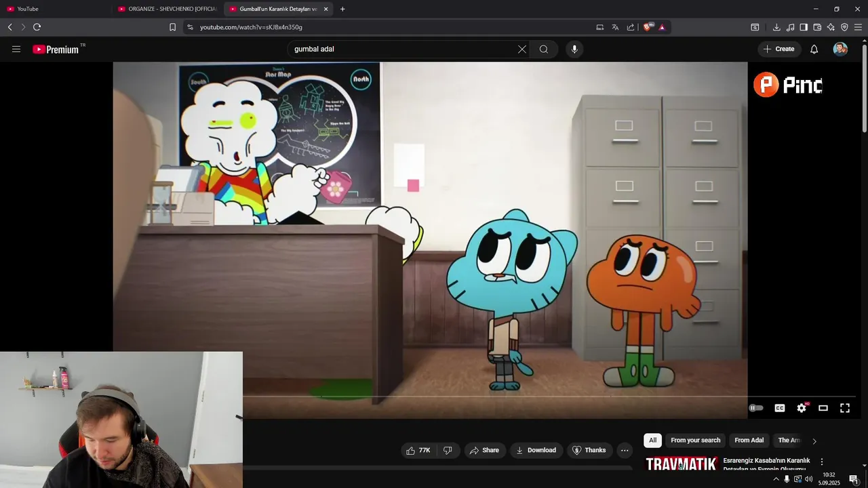Toggle the autoplay switch in the player
Screen dimensions: 868x488
pyautogui.click(x=756, y=408)
